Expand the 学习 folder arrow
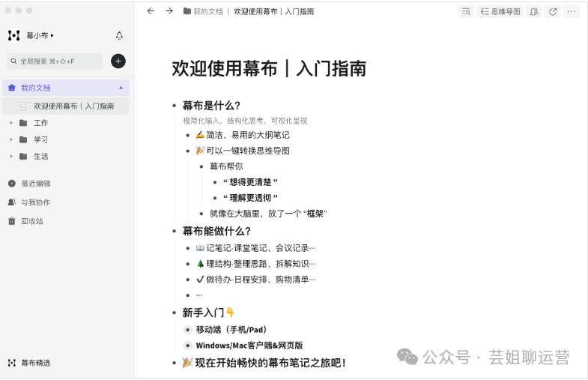 click(x=11, y=139)
